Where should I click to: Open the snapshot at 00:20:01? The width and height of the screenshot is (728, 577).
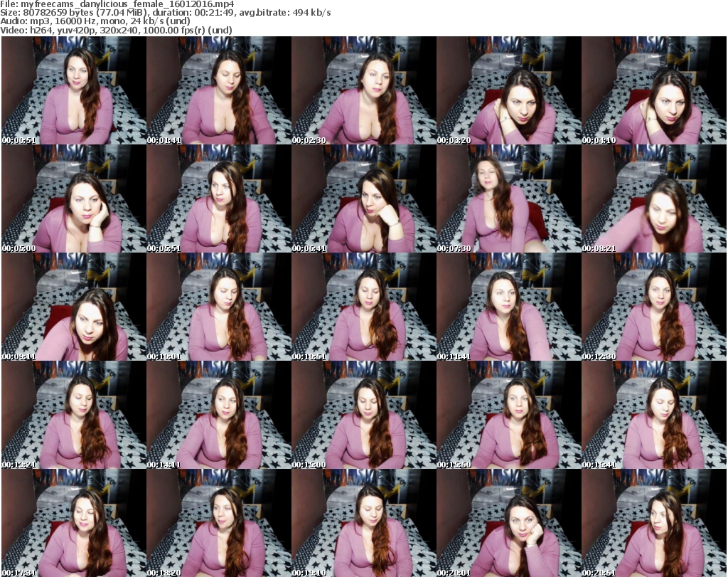[x=508, y=523]
